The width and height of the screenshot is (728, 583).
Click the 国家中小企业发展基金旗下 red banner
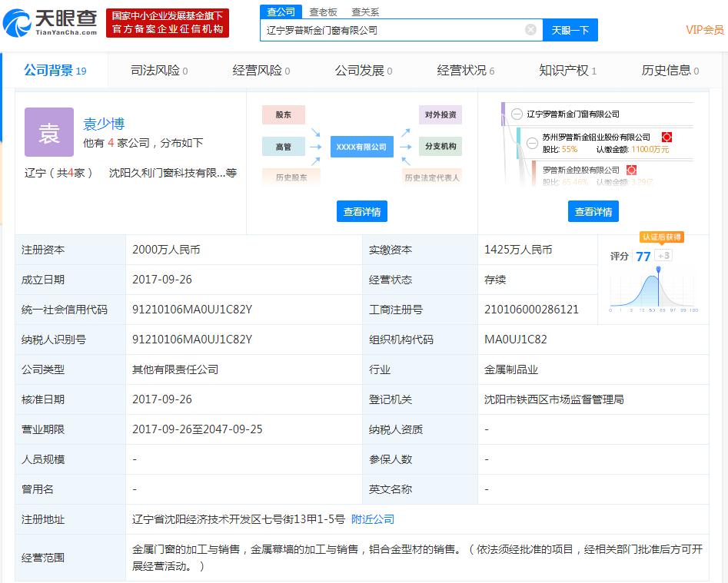168,23
